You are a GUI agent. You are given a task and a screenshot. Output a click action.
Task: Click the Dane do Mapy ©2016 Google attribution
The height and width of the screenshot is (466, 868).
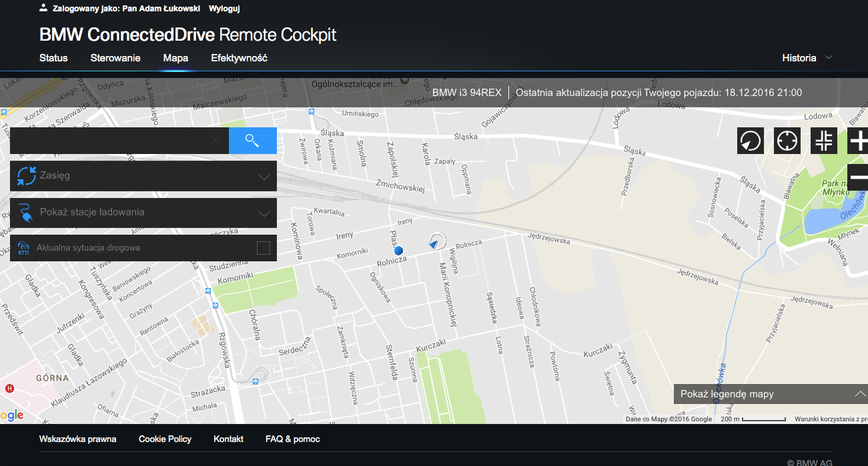coord(669,419)
